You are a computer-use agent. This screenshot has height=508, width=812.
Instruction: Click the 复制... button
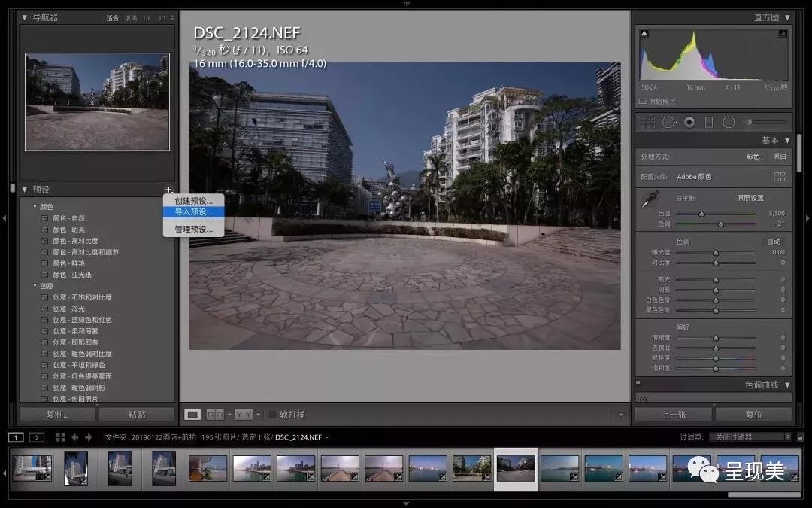[57, 415]
